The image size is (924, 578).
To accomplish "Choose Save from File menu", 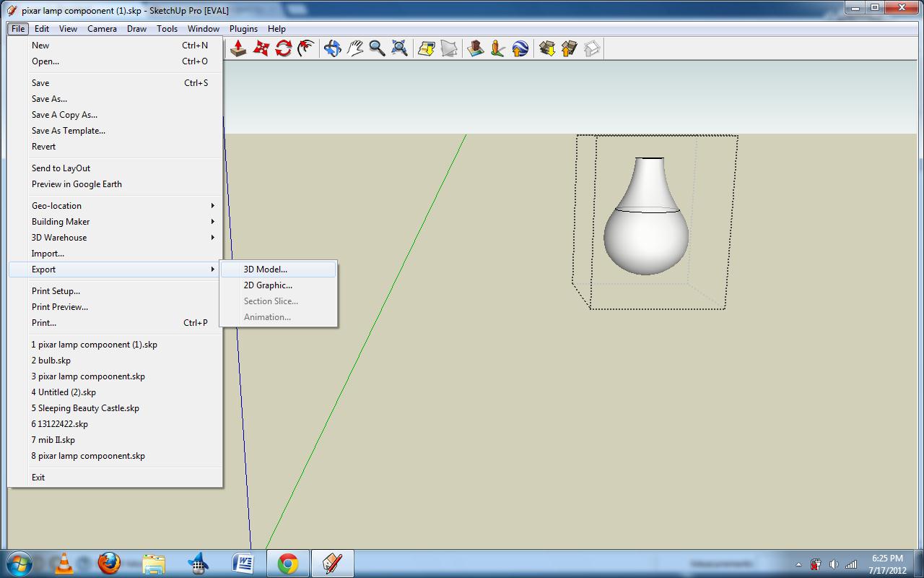I will (115, 83).
